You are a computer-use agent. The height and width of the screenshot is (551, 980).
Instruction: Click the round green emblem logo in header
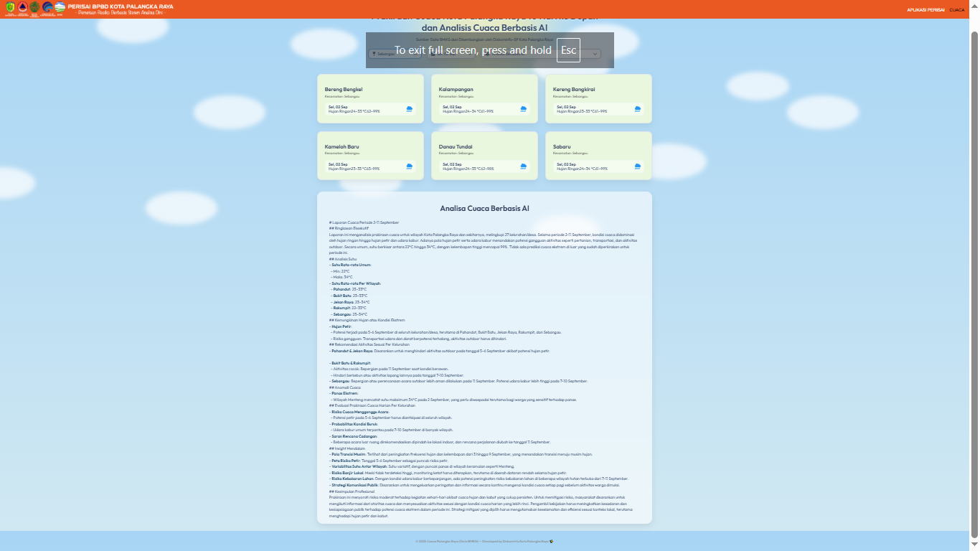(34, 7)
